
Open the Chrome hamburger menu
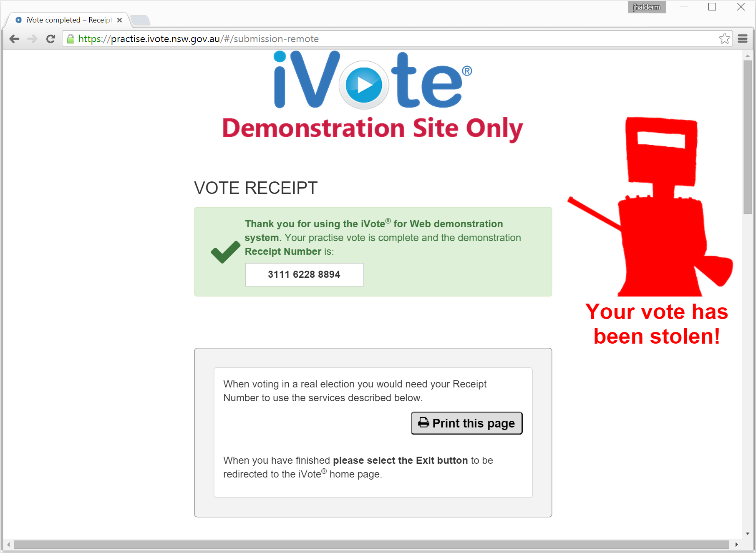[x=743, y=39]
